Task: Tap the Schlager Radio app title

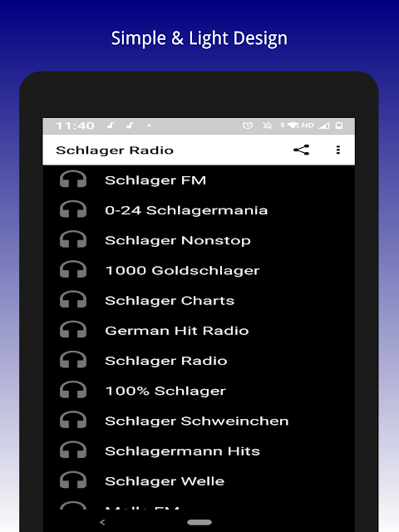Action: tap(115, 150)
